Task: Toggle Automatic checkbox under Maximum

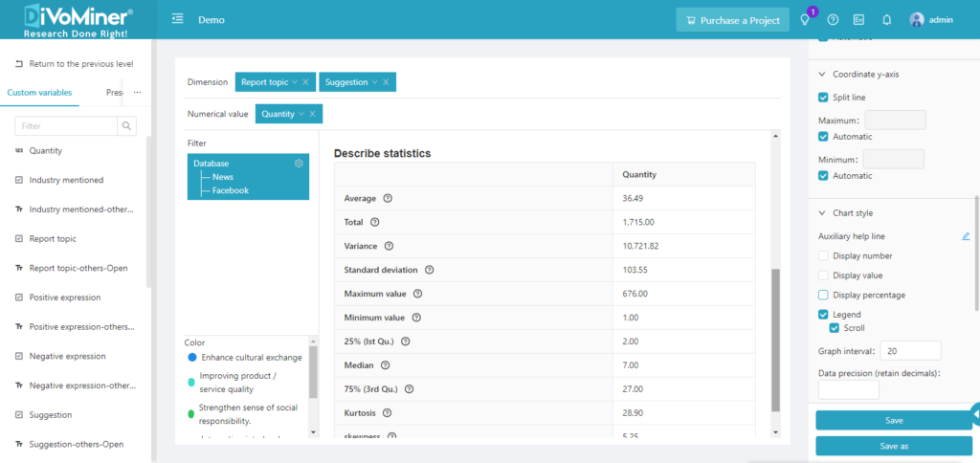Action: (823, 136)
